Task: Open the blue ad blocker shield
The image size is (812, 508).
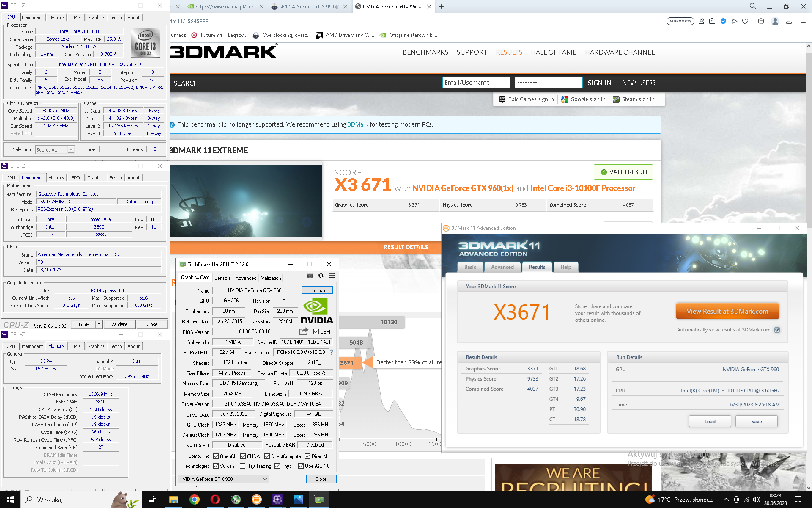Action: [x=723, y=21]
